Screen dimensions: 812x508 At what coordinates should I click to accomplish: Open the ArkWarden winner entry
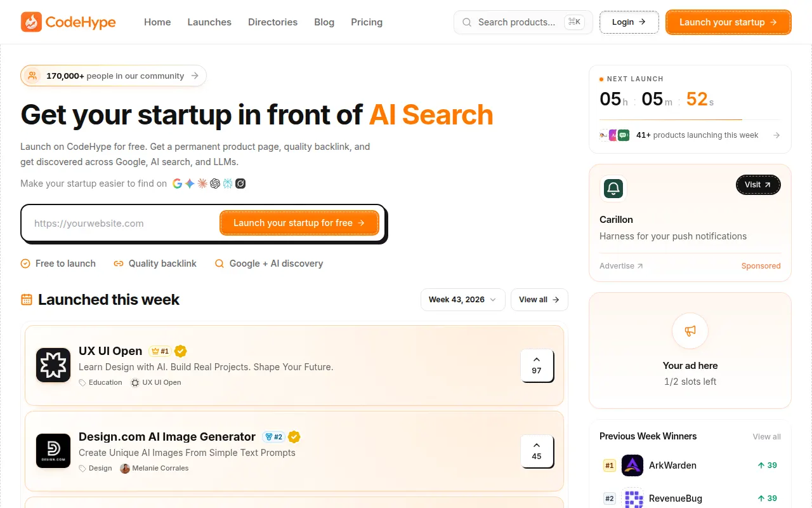click(690, 465)
